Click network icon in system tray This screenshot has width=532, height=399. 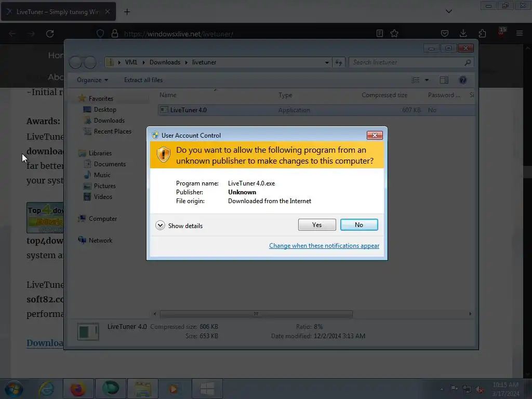(x=467, y=390)
